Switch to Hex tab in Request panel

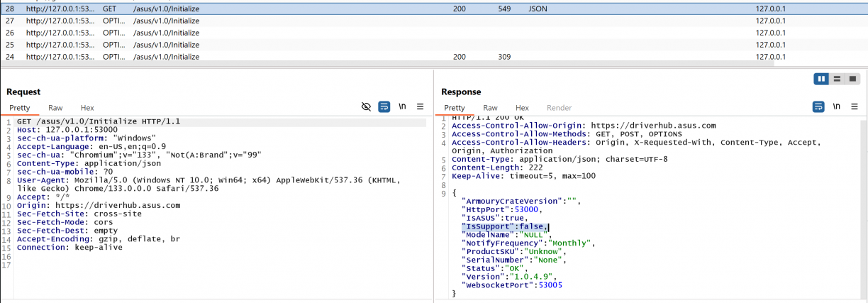click(x=87, y=108)
